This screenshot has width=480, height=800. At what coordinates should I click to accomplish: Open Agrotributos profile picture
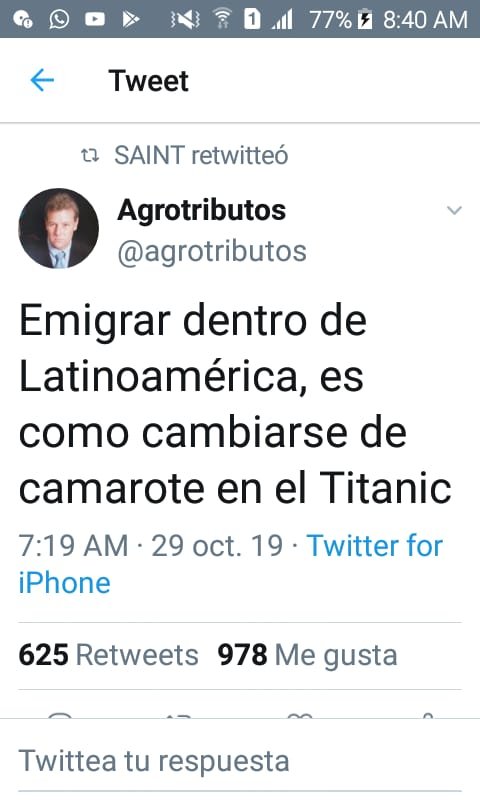click(59, 229)
